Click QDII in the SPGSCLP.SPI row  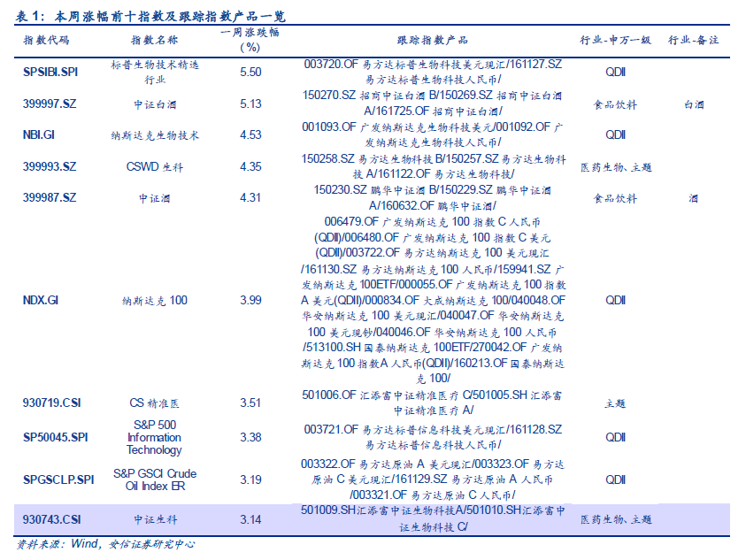615,479
